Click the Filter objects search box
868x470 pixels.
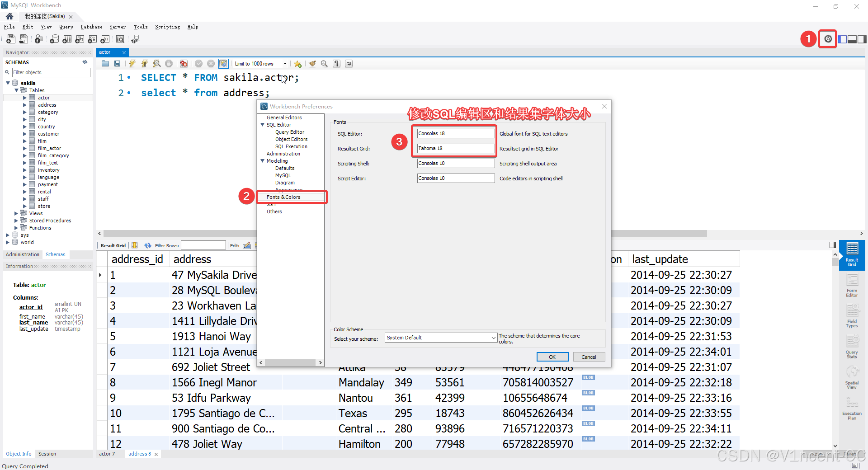coord(51,72)
